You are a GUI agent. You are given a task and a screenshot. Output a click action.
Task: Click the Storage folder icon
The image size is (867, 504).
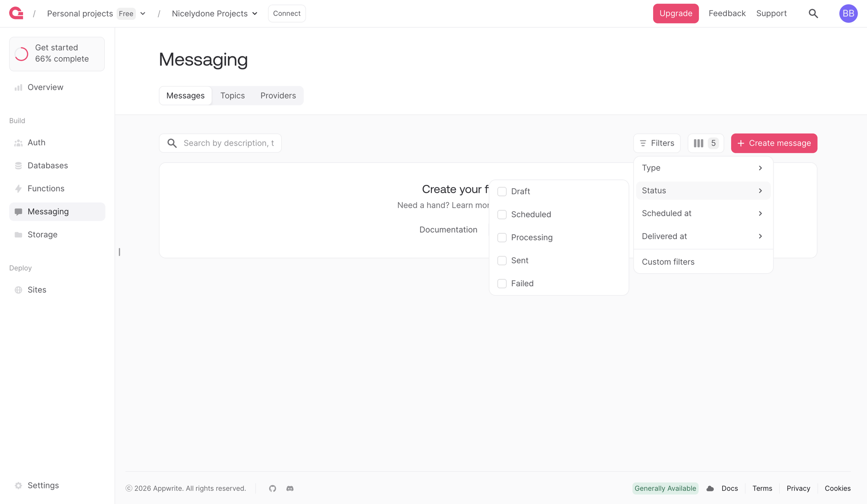18,235
